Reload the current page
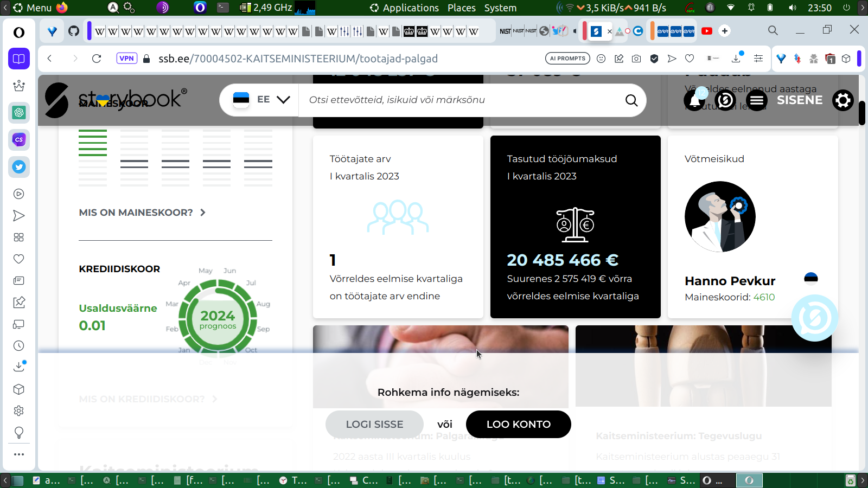 point(97,59)
